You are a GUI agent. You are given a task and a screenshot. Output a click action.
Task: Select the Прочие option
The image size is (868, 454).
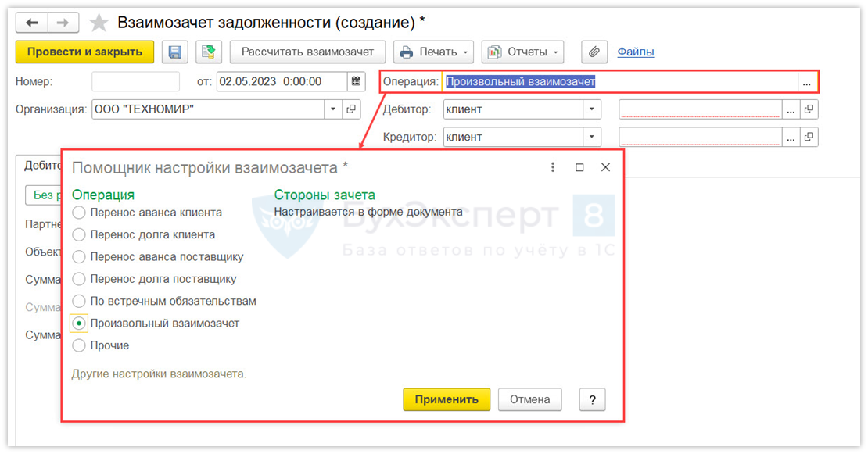click(x=100, y=345)
